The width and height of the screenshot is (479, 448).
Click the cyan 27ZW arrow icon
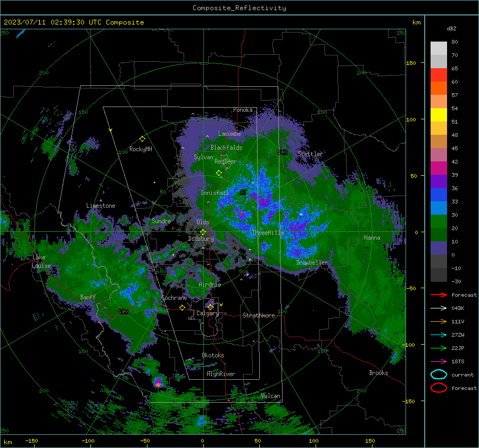[x=439, y=335]
